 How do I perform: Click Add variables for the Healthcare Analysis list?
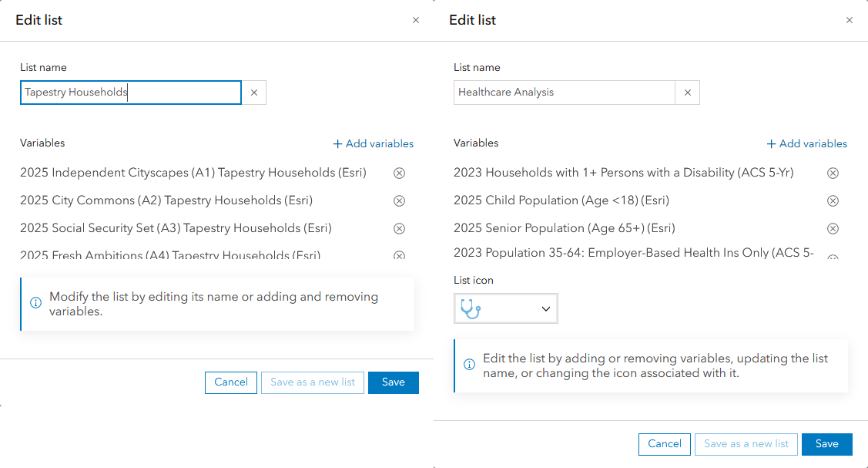click(807, 143)
